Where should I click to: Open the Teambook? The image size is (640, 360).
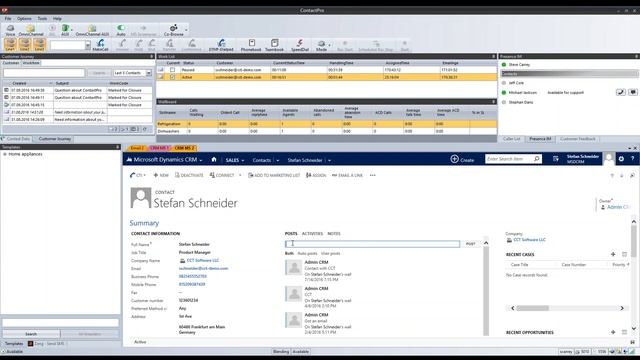(x=274, y=45)
